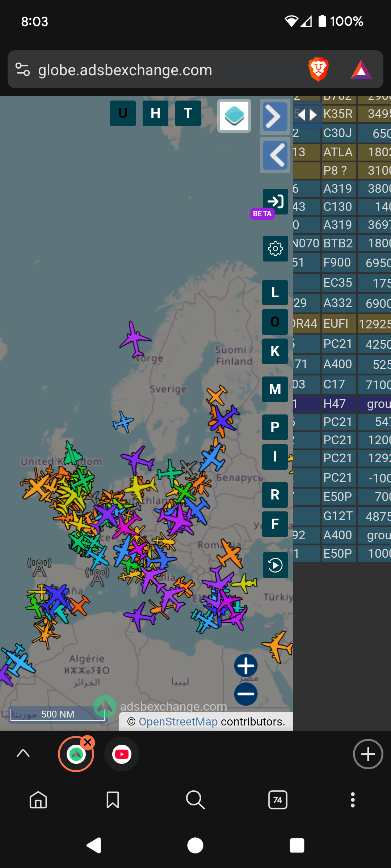
Task: Select the yellow-orange airliner near Egypt
Action: (278, 647)
